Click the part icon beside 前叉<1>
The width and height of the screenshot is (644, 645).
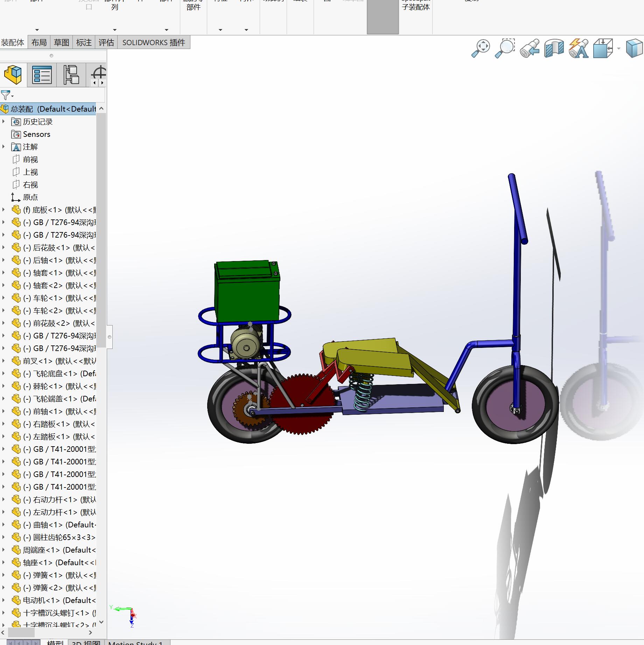pyautogui.click(x=16, y=361)
